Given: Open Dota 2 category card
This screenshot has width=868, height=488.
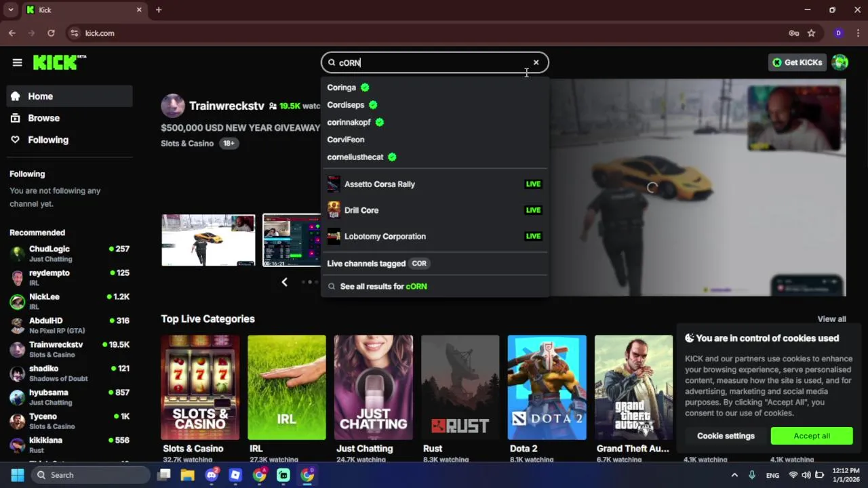Looking at the screenshot, I should 547,388.
